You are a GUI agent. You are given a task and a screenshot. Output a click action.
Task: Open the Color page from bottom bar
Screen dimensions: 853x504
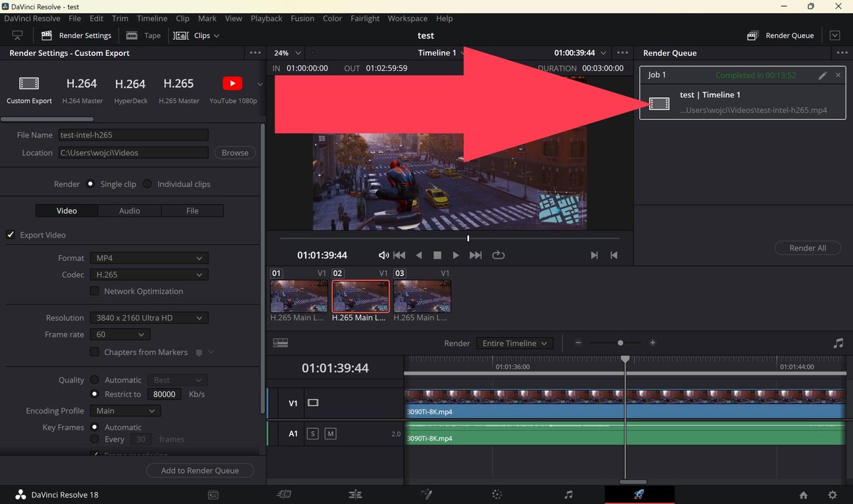click(x=497, y=495)
